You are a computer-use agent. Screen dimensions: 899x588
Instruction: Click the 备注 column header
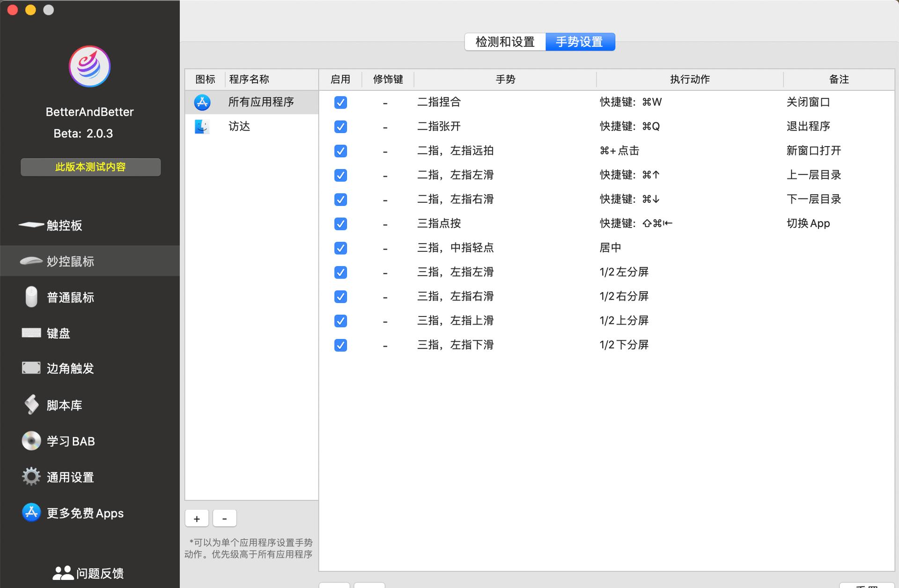(839, 79)
